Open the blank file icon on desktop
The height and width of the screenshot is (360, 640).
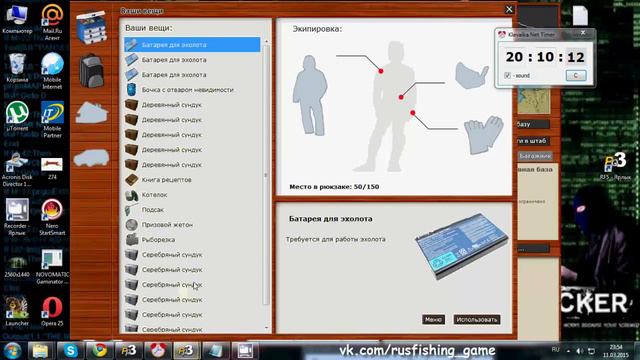pos(580,16)
